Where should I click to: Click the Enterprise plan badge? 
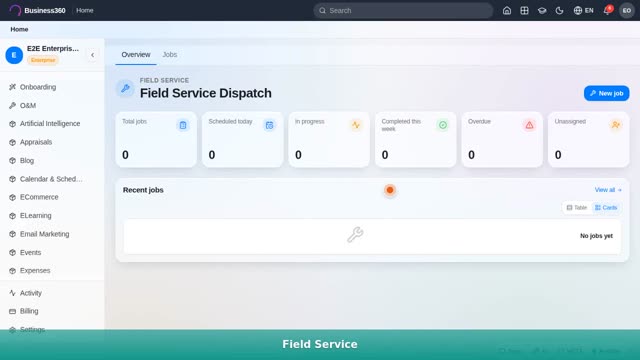pyautogui.click(x=43, y=60)
